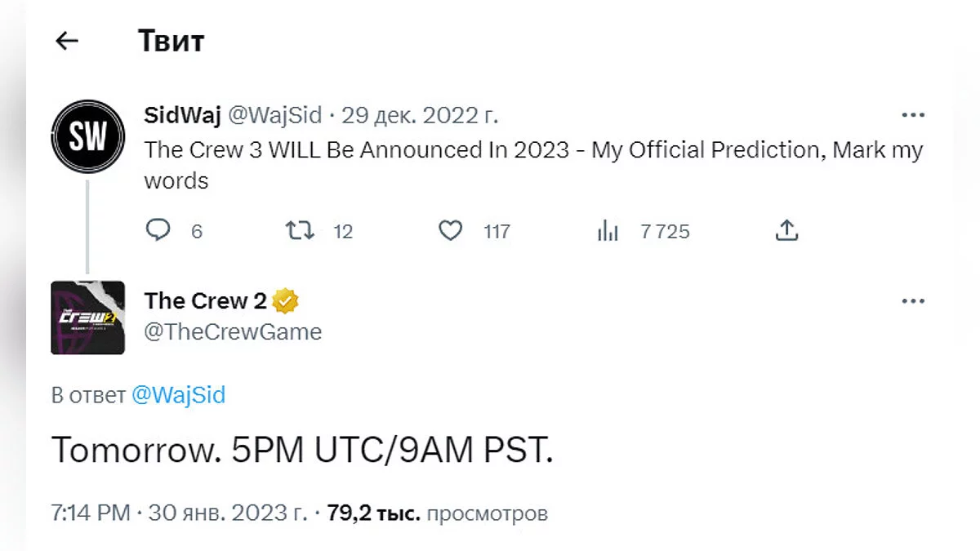Click the back arrow icon

click(x=67, y=40)
